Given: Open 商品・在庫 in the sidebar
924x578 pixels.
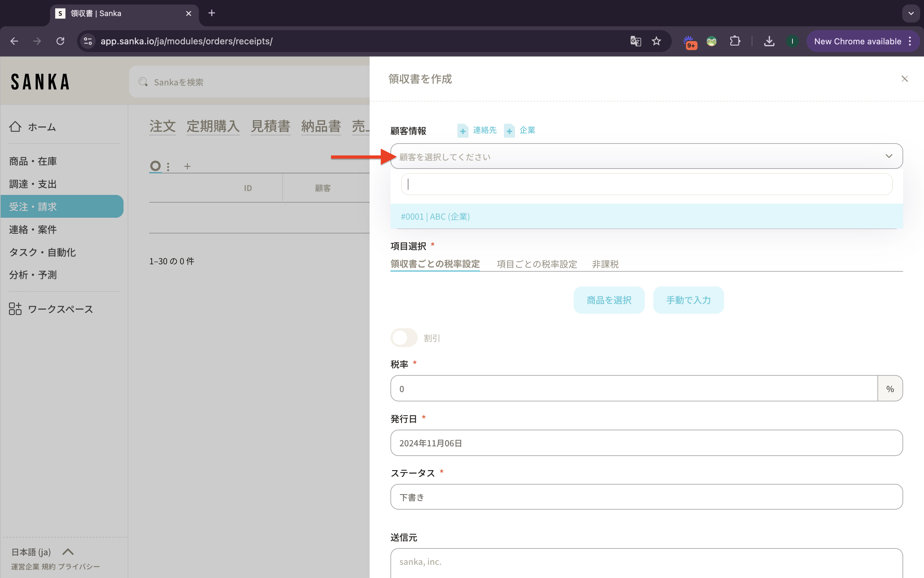Looking at the screenshot, I should pyautogui.click(x=33, y=161).
